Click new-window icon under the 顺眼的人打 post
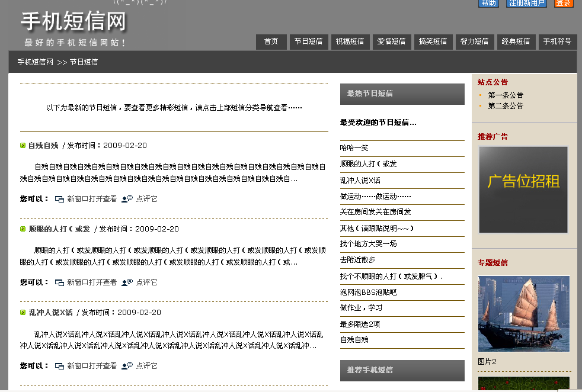 (59, 282)
